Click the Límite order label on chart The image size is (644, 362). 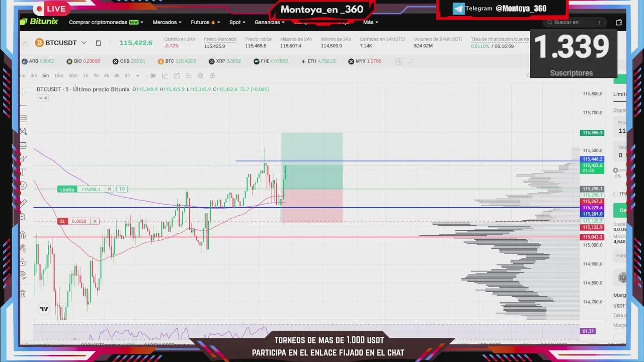pyautogui.click(x=67, y=189)
